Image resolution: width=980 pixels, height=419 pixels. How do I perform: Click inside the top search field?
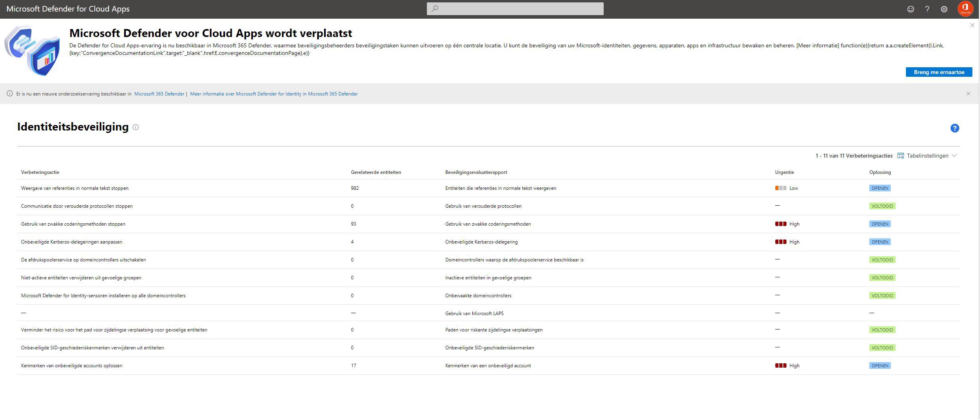(515, 8)
